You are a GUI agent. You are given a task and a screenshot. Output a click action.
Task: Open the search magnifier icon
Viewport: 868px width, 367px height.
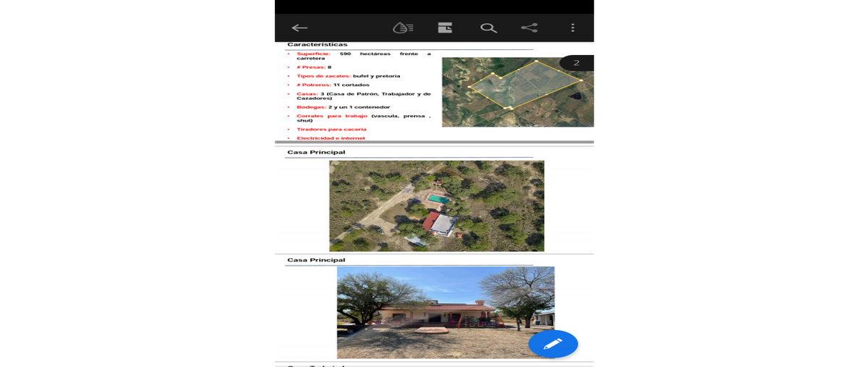[x=488, y=28]
